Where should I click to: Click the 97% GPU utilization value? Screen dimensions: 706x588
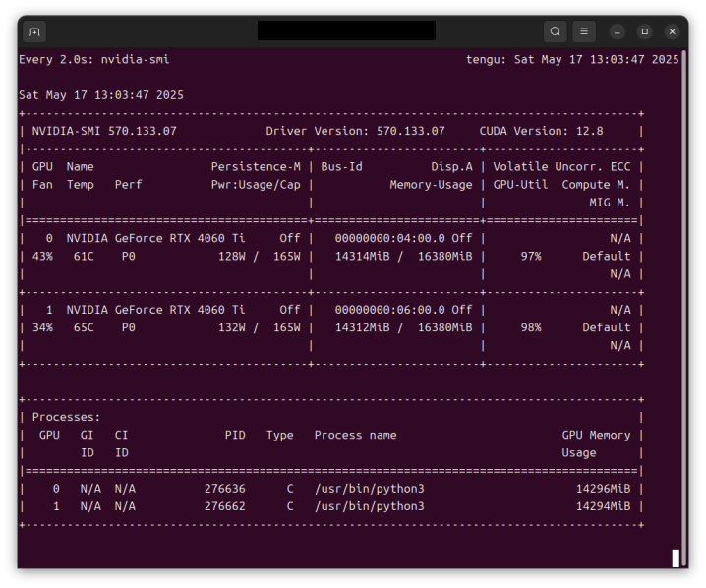click(x=531, y=257)
